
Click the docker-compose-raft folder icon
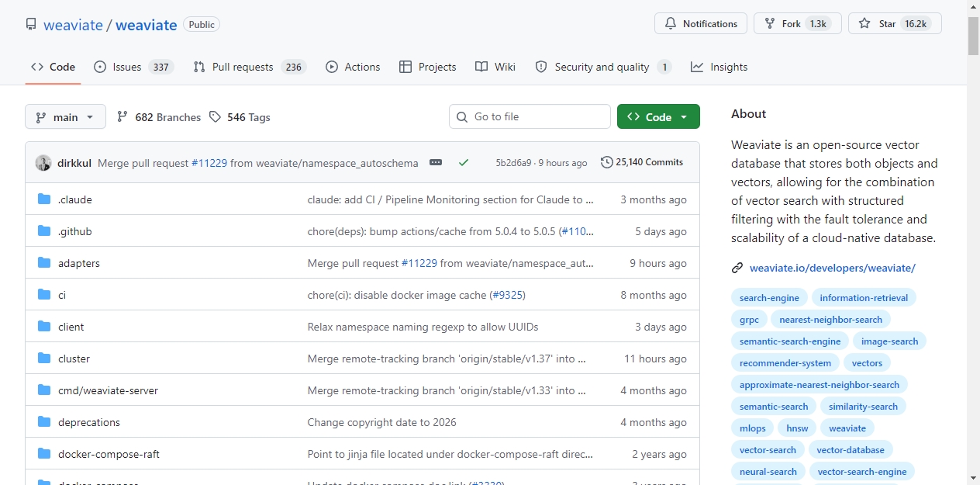point(44,454)
